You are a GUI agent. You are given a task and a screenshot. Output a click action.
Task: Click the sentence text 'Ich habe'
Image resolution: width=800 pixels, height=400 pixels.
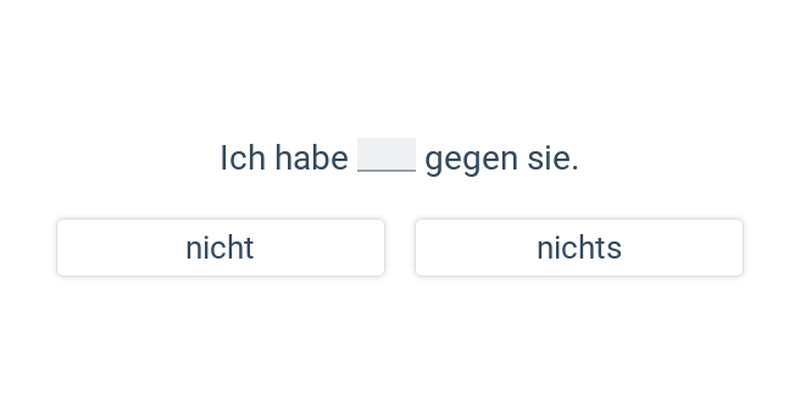[x=284, y=158]
